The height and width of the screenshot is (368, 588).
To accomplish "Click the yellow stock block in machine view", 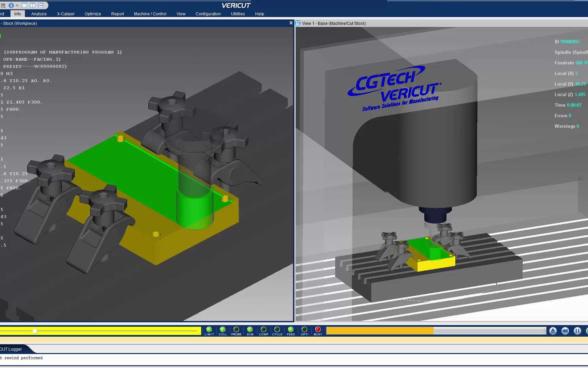I will click(x=436, y=264).
